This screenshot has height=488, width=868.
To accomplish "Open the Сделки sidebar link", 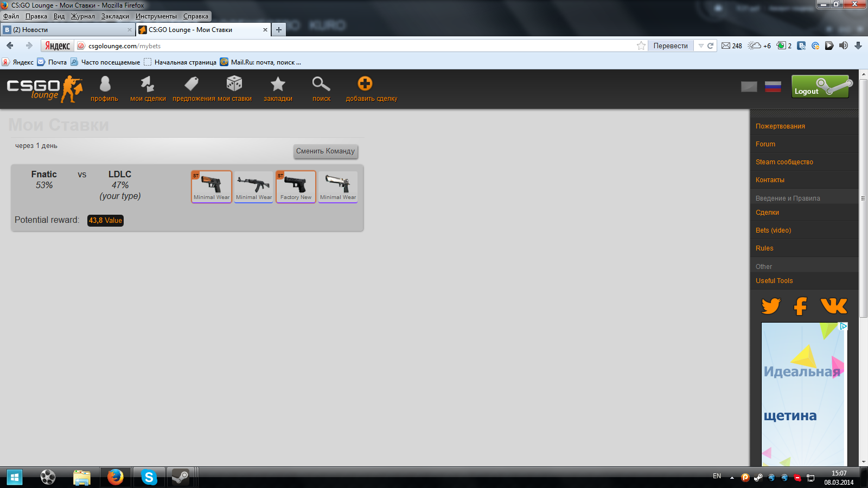I will [767, 213].
